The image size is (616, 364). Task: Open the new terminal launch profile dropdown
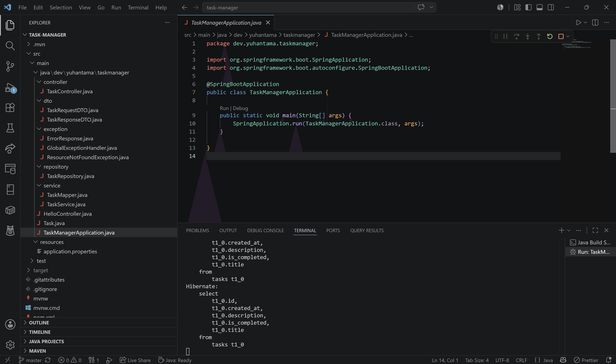tap(569, 230)
